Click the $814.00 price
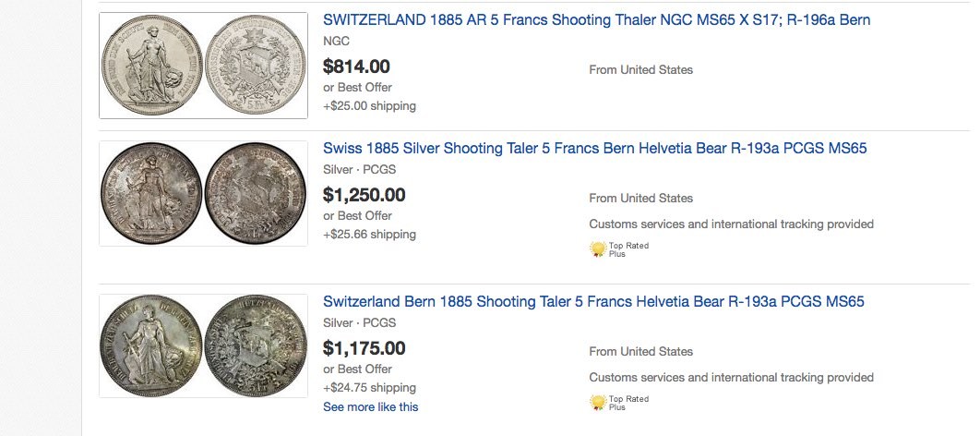The width and height of the screenshot is (980, 436). coord(356,67)
